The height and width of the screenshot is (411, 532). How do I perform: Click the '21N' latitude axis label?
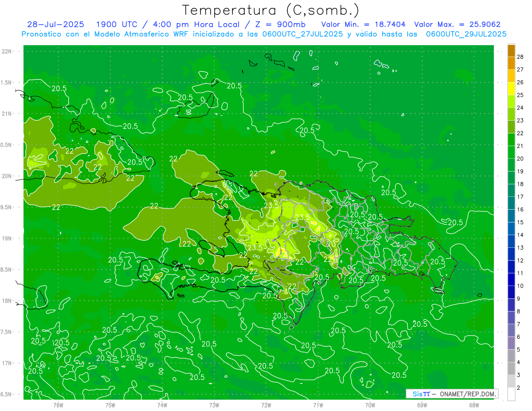click(x=8, y=114)
